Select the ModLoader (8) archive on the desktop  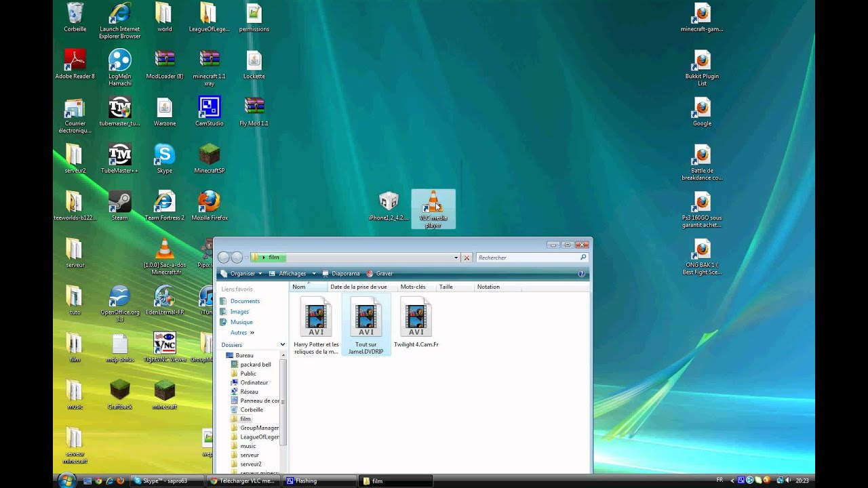click(164, 64)
